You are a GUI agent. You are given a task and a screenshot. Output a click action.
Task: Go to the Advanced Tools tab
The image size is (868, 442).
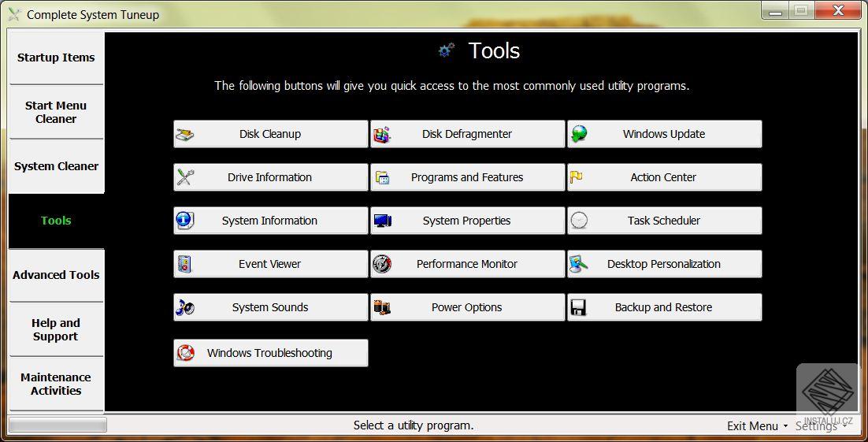point(56,275)
